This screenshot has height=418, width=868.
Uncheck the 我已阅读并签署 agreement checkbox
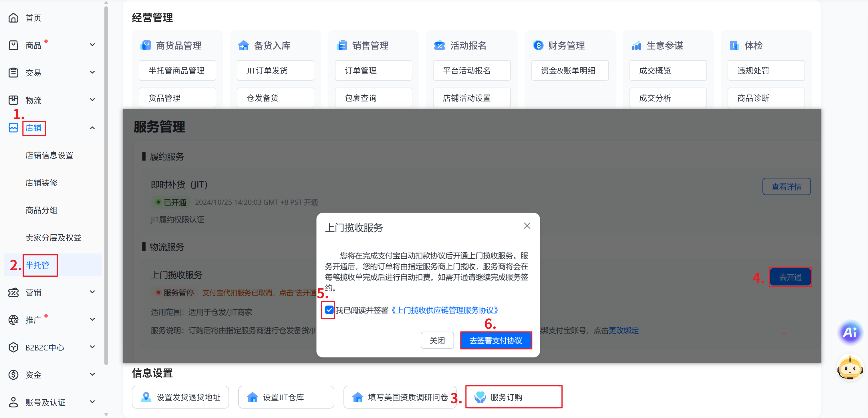pyautogui.click(x=329, y=310)
